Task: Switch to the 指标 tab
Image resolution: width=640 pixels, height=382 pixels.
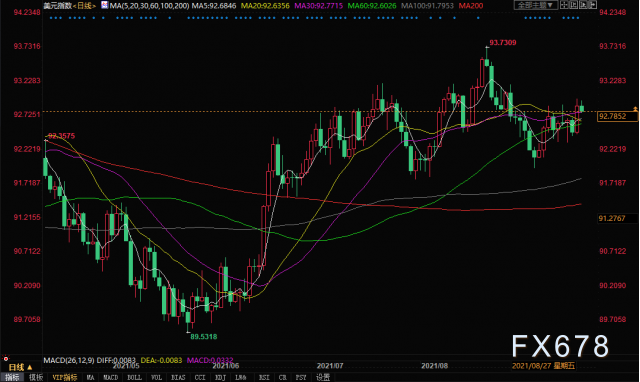Action: click(x=12, y=378)
